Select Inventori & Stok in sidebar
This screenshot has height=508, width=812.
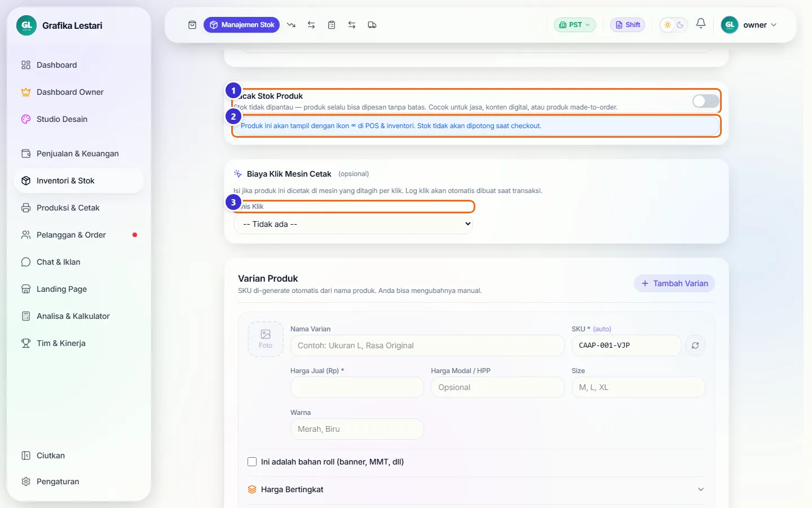[x=78, y=181]
